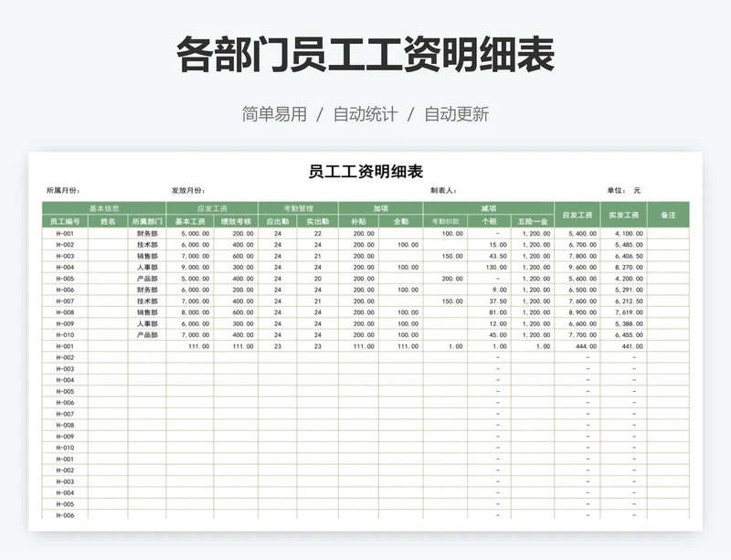Select the 全勤 column header
The image size is (731, 560).
tap(401, 221)
